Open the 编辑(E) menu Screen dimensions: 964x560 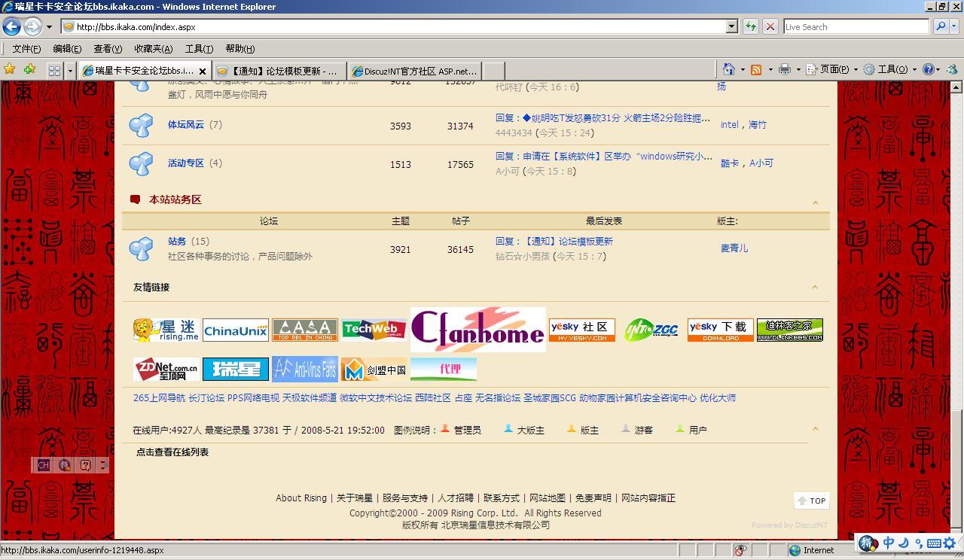click(x=67, y=49)
